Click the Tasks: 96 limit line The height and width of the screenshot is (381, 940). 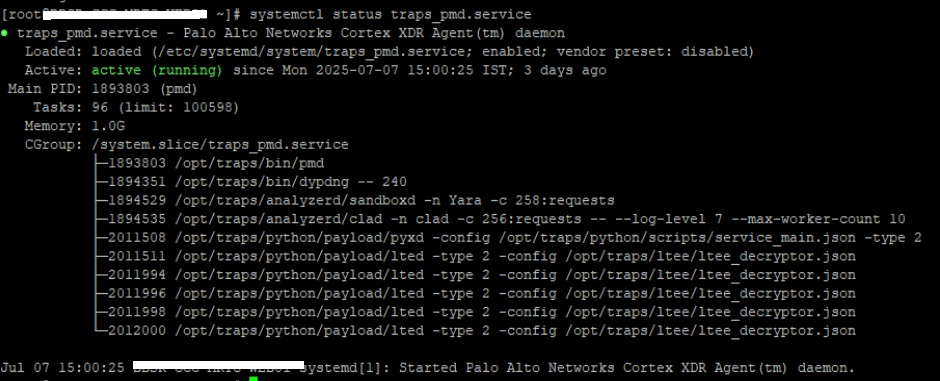(136, 107)
